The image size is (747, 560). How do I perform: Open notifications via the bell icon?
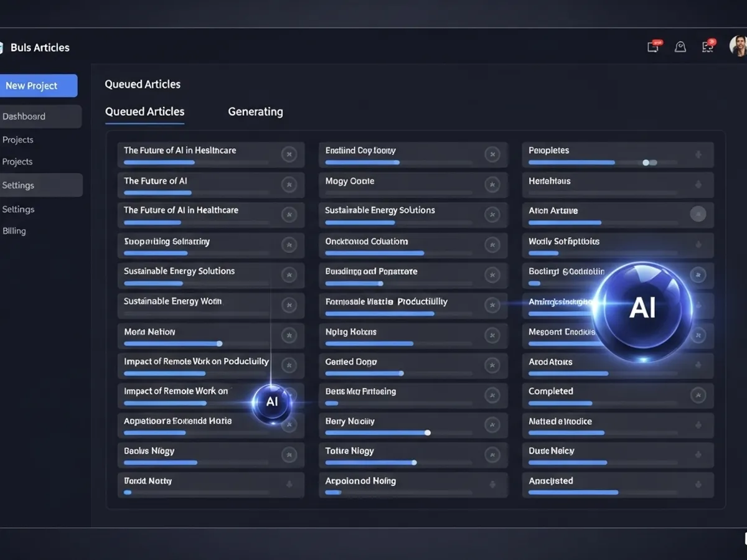click(680, 46)
